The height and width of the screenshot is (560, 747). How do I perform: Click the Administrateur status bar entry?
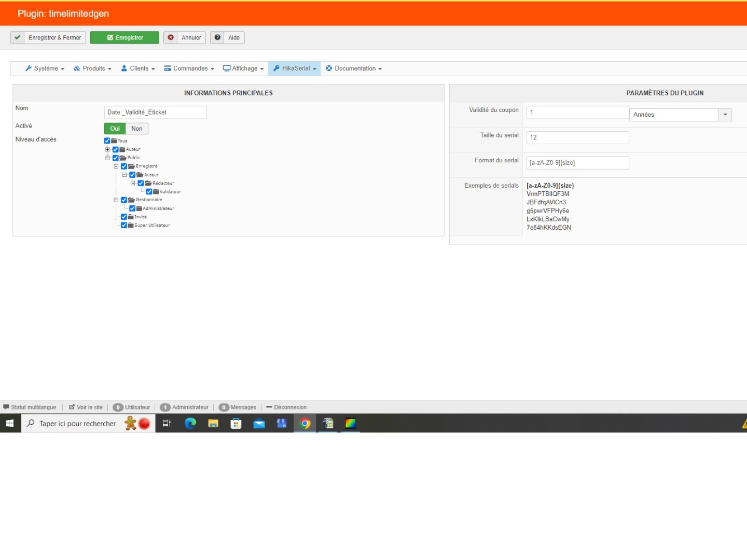tap(184, 408)
